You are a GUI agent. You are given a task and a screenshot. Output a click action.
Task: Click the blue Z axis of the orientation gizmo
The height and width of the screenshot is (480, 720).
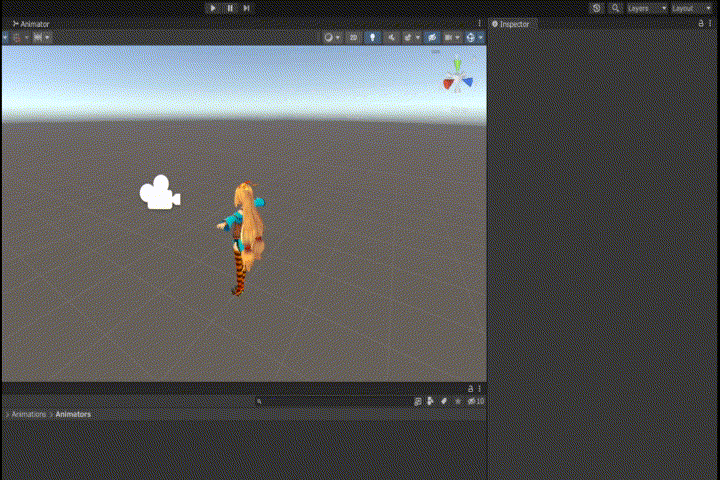coord(467,82)
